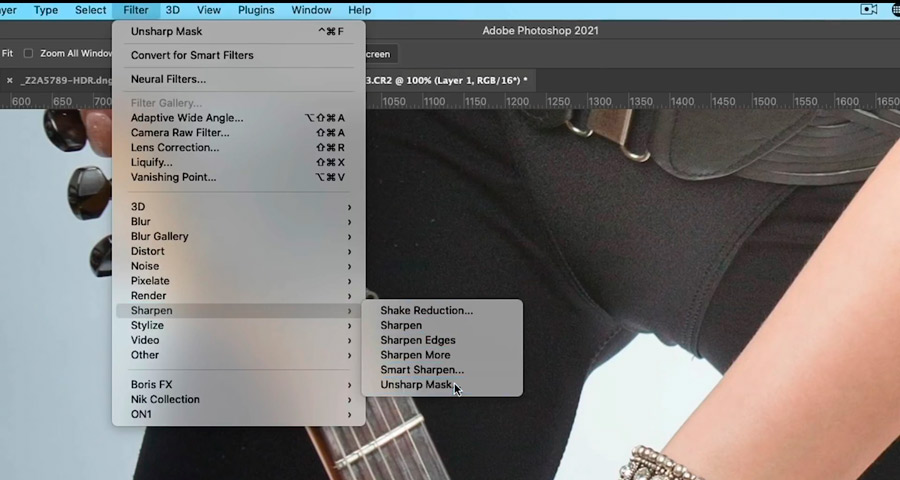Viewport: 900px width, 480px height.
Task: Open the Window menu
Action: coord(311,10)
